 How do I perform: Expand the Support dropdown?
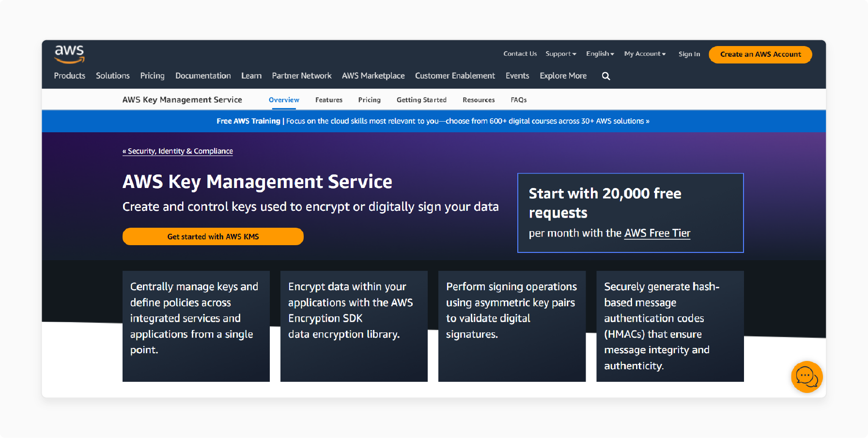tap(561, 54)
